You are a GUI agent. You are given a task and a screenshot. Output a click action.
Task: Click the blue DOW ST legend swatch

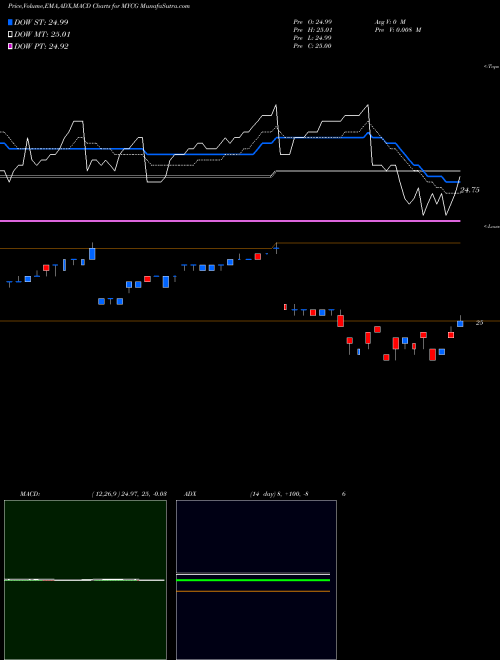coord(11,22)
